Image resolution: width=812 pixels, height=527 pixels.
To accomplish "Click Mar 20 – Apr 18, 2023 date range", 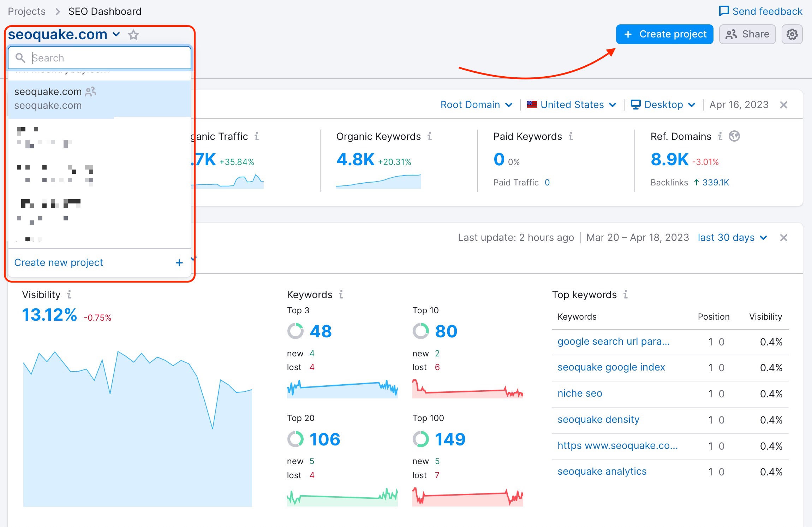I will click(x=638, y=237).
